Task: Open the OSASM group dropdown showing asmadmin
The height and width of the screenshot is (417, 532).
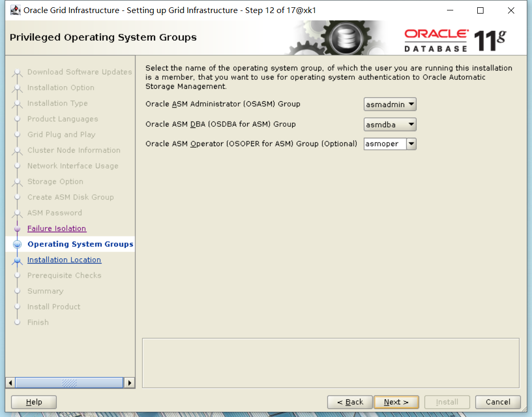Action: 390,104
